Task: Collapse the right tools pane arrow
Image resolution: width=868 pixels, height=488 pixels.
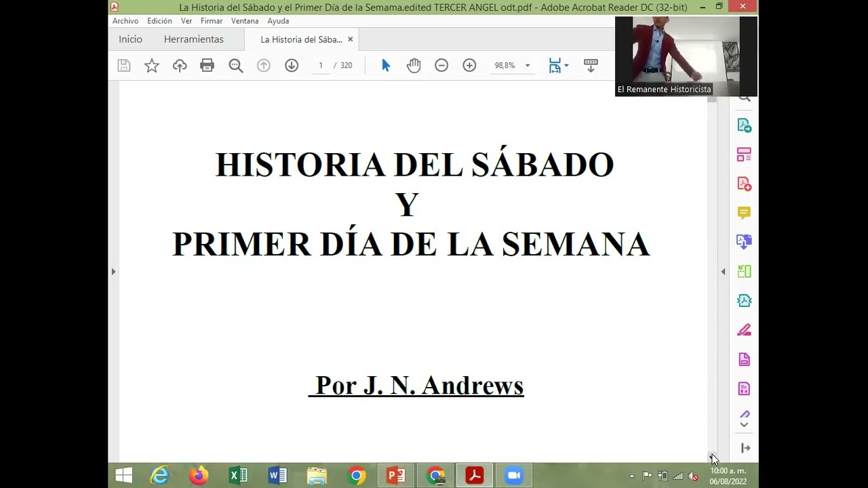Action: tap(723, 272)
